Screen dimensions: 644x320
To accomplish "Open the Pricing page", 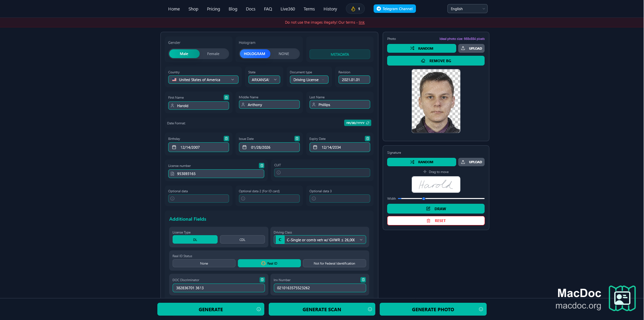I will coord(214,9).
